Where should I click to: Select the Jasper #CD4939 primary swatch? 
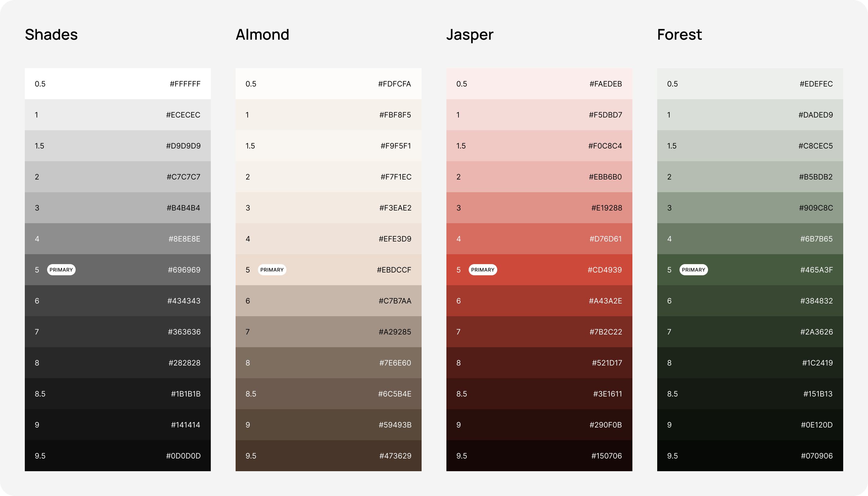click(539, 270)
